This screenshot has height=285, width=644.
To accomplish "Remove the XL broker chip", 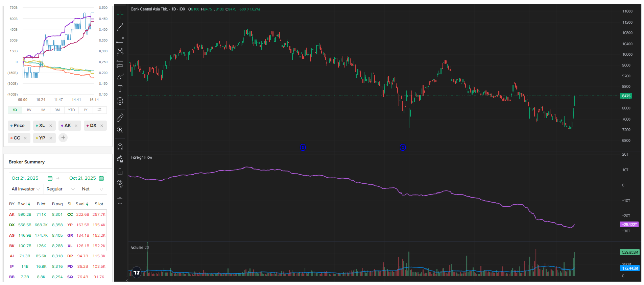I will [x=51, y=126].
